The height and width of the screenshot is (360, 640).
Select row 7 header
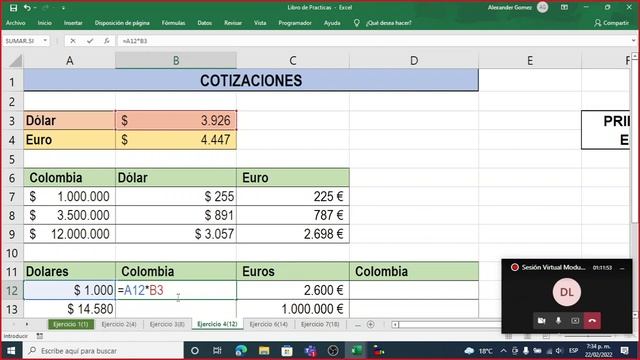pyautogui.click(x=12, y=197)
